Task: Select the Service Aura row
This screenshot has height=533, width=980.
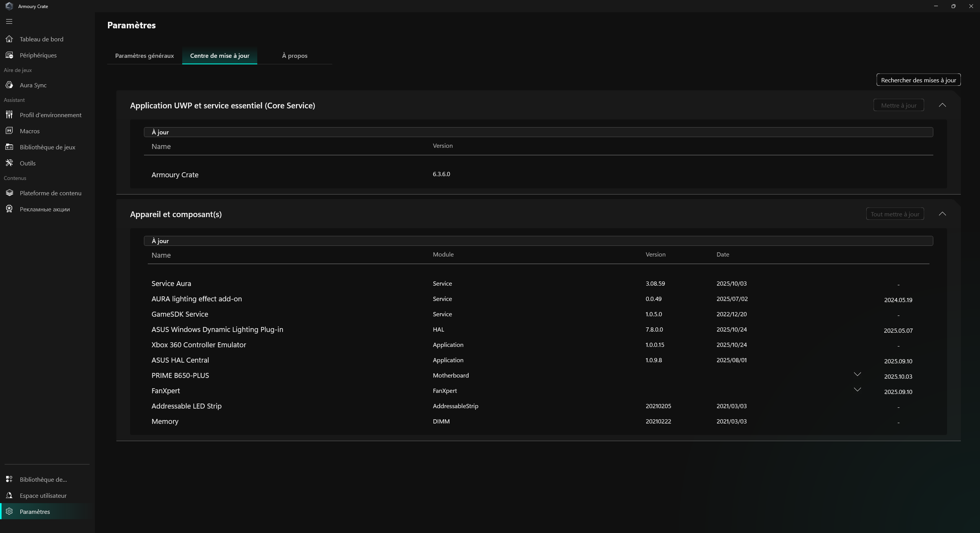Action: 171,284
